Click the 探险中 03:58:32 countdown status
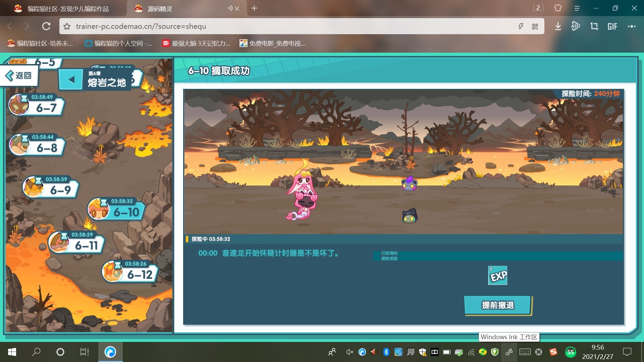 211,239
